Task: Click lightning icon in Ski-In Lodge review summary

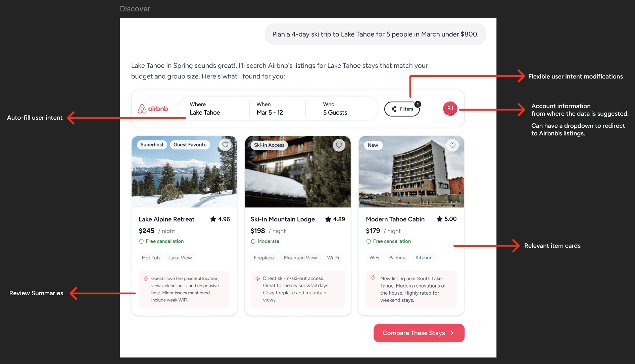Action: [258, 279]
